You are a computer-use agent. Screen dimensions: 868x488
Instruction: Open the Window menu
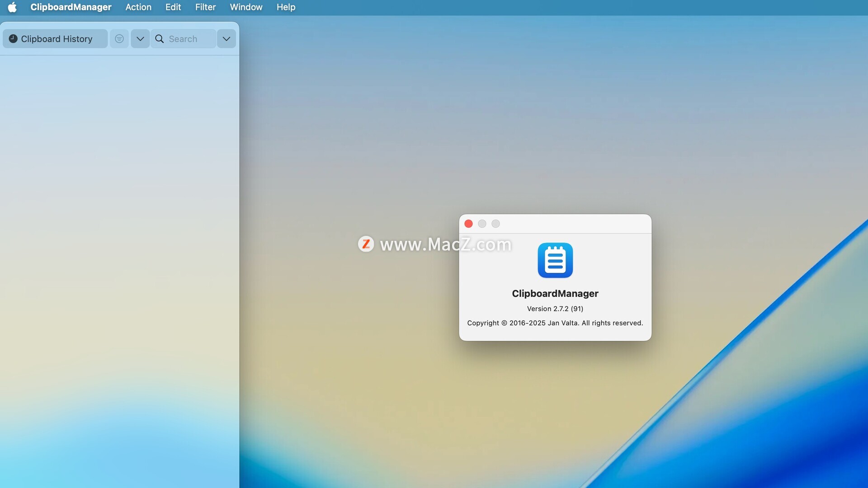[x=246, y=7]
